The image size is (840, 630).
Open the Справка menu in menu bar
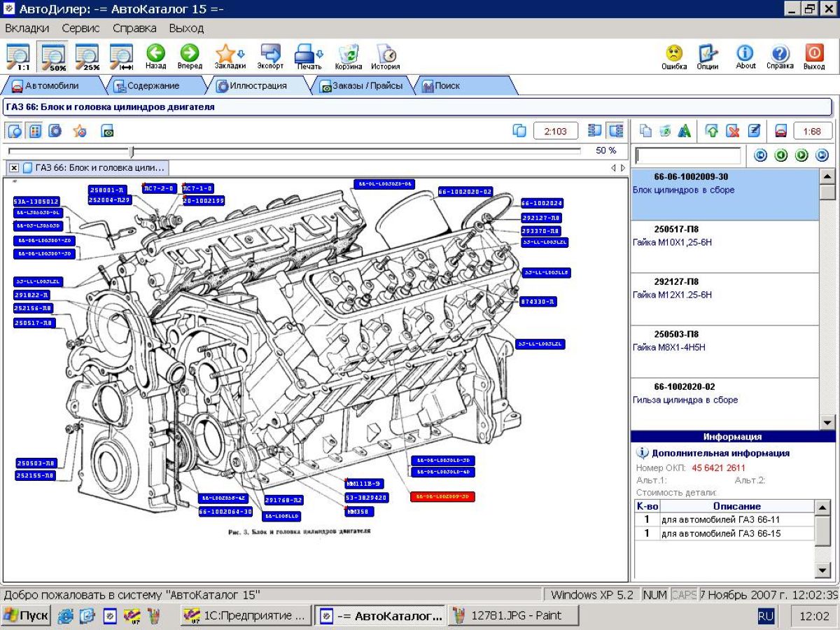(134, 29)
